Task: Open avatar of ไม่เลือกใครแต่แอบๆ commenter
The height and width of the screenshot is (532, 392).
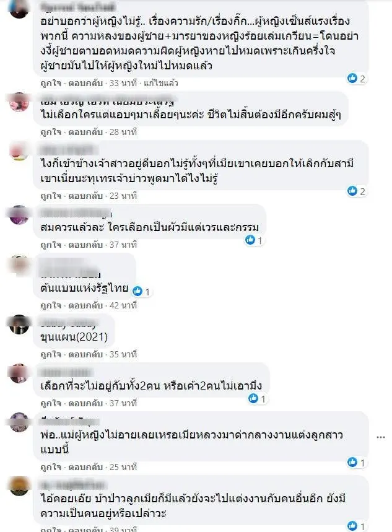Action: (19, 102)
